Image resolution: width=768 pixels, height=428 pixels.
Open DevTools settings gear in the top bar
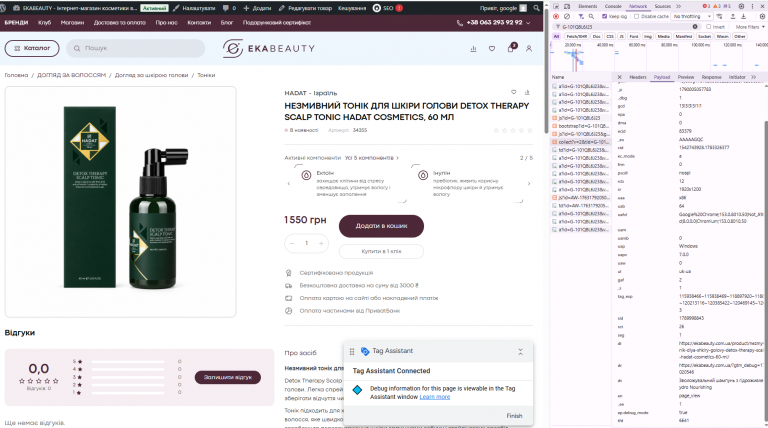click(742, 6)
